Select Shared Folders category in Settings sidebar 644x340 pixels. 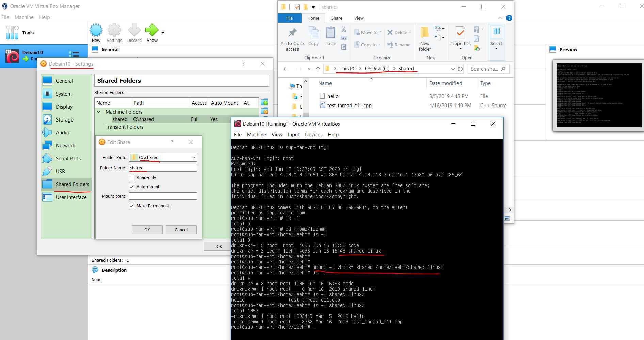pyautogui.click(x=66, y=184)
